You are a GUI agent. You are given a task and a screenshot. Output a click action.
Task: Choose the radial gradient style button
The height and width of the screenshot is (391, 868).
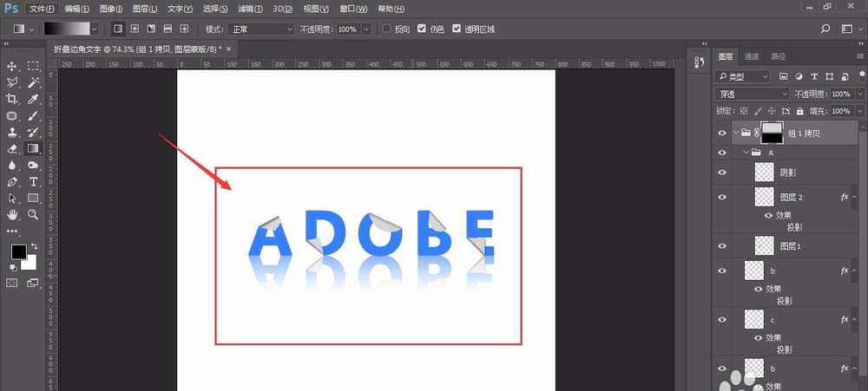135,29
